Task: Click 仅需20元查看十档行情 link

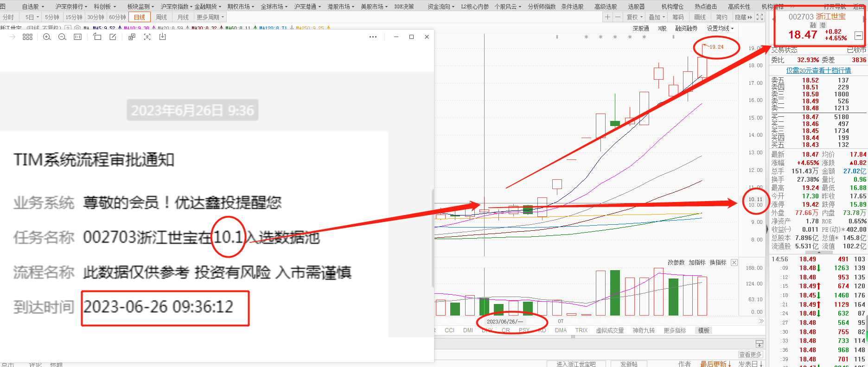Action: pyautogui.click(x=818, y=70)
